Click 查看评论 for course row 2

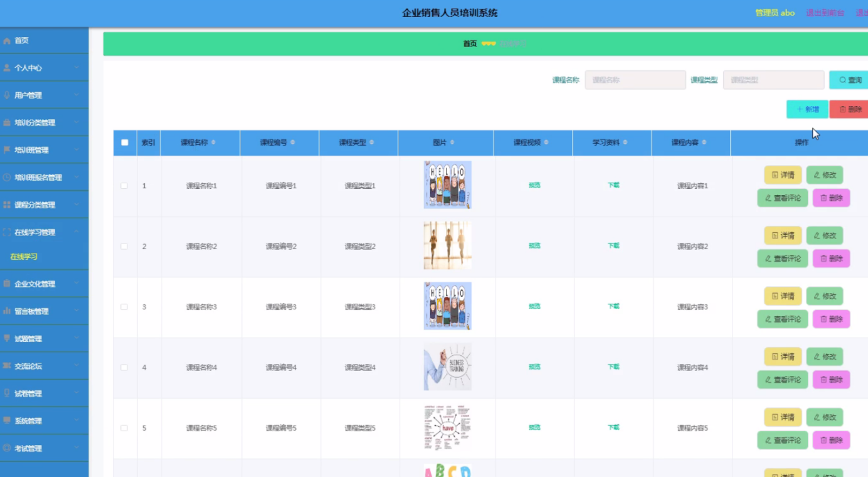(x=782, y=259)
